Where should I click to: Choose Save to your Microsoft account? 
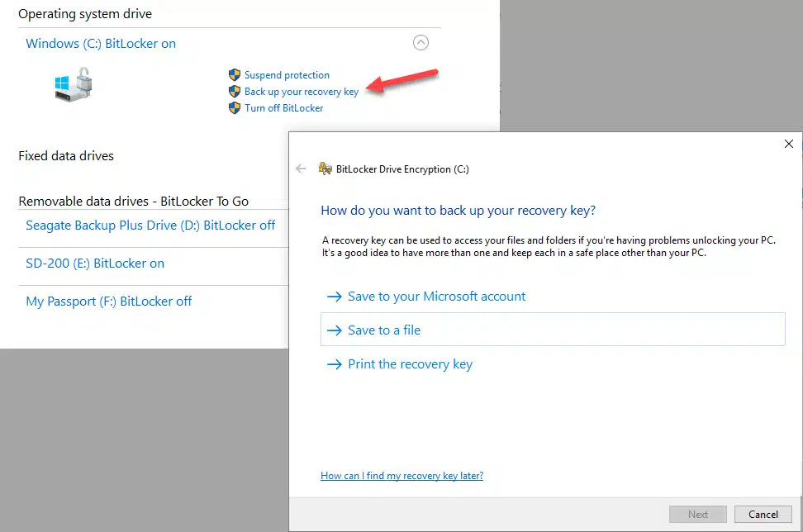coord(436,297)
